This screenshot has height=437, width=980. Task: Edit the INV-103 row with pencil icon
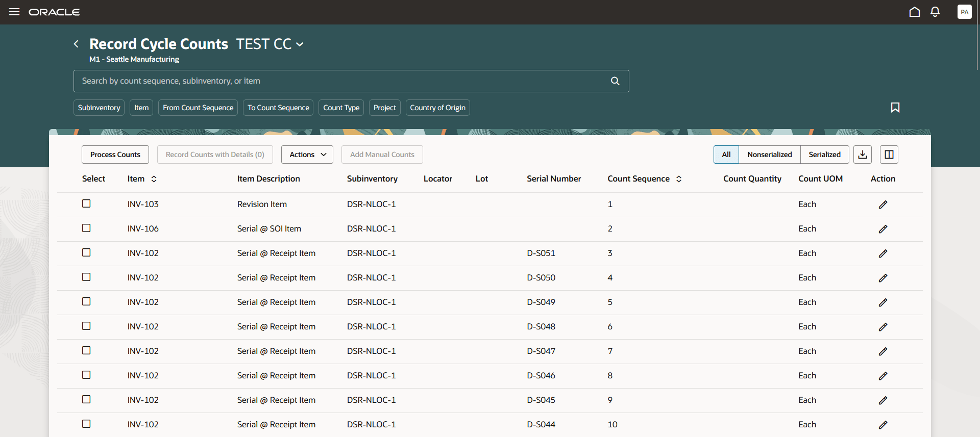[x=883, y=204]
